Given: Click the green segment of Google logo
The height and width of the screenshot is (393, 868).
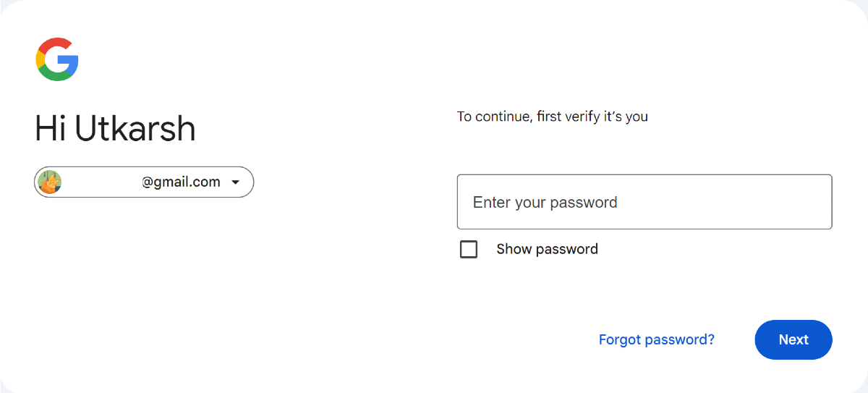Looking at the screenshot, I should [54, 75].
